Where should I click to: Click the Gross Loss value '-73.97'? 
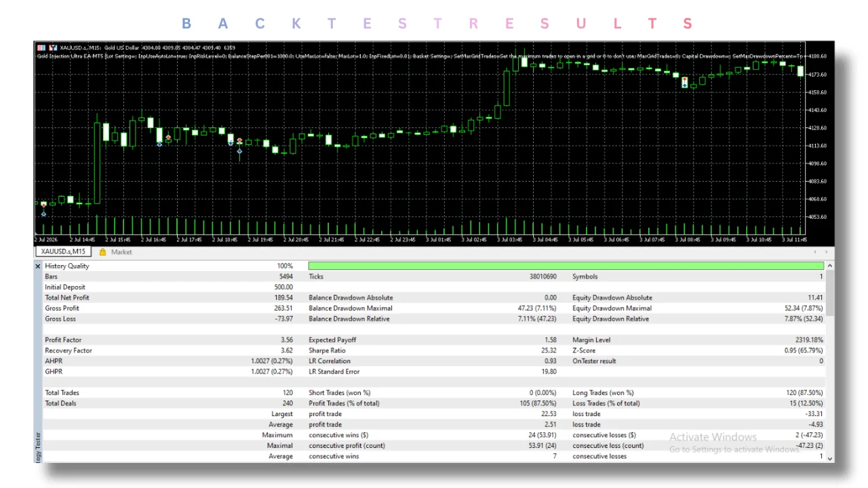coord(283,319)
